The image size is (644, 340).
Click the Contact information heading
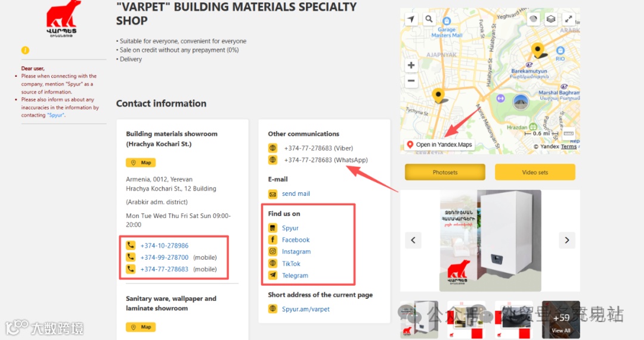(x=162, y=104)
